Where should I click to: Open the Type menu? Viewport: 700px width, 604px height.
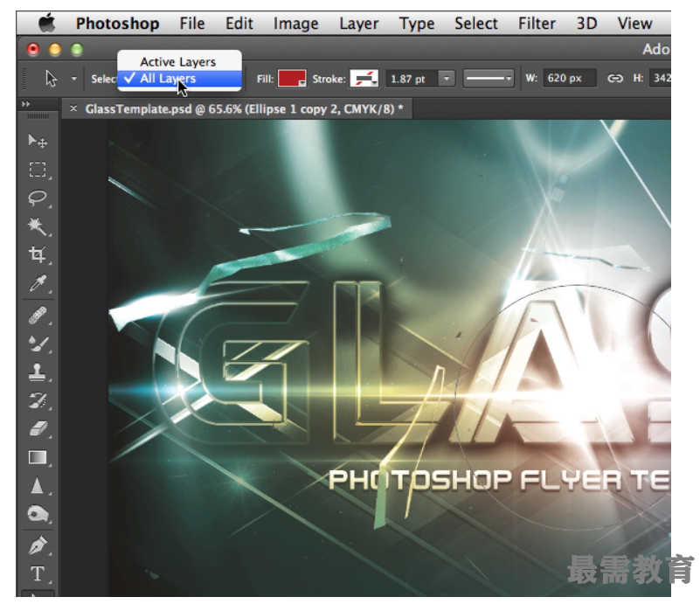(x=417, y=24)
